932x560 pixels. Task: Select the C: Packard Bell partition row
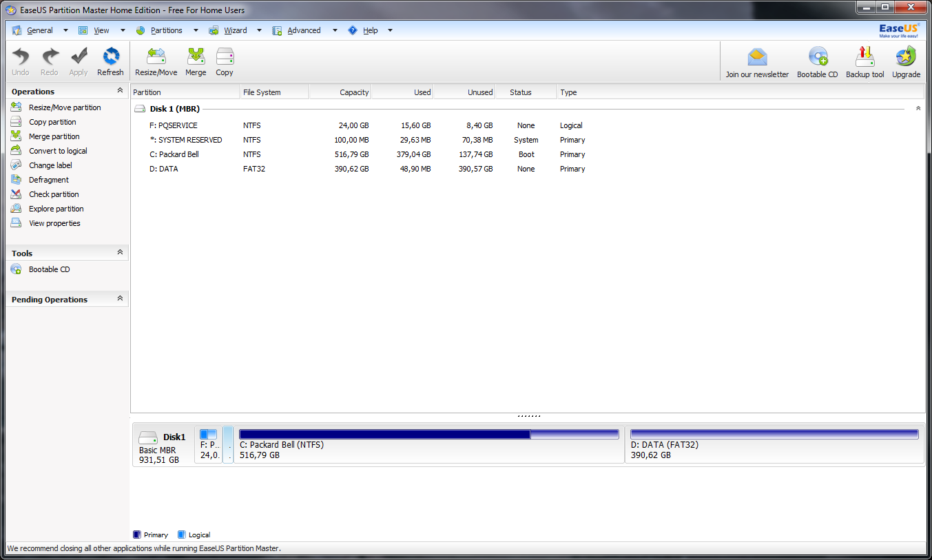pyautogui.click(x=527, y=154)
